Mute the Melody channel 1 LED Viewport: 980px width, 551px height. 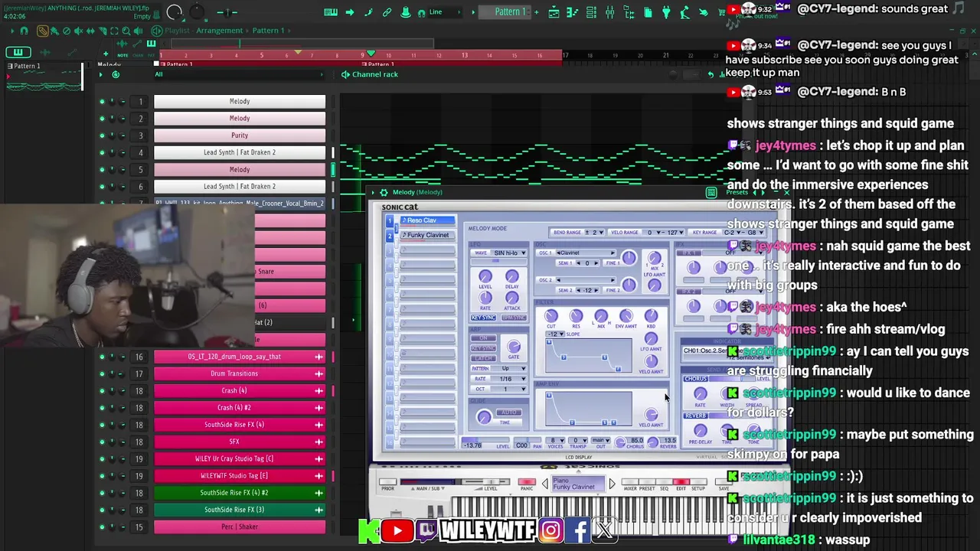pyautogui.click(x=102, y=101)
